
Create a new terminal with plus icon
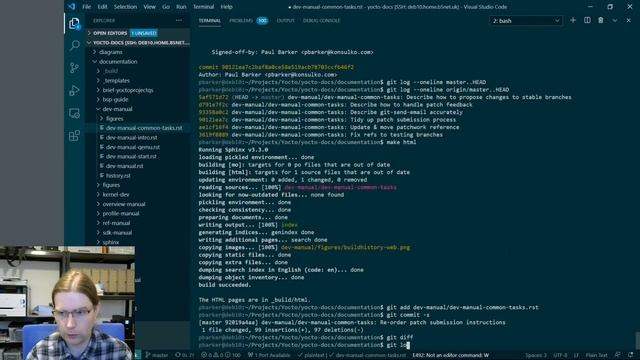coord(573,20)
